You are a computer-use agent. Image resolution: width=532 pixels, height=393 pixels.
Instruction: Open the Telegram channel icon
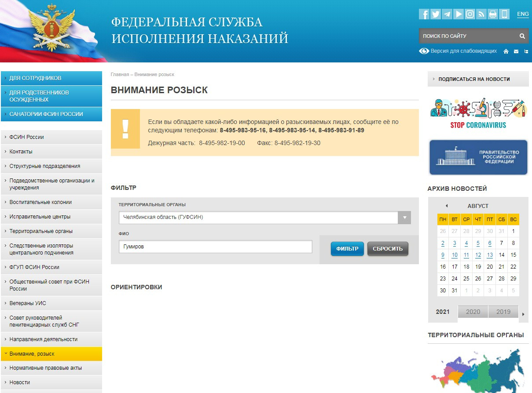pyautogui.click(x=447, y=14)
